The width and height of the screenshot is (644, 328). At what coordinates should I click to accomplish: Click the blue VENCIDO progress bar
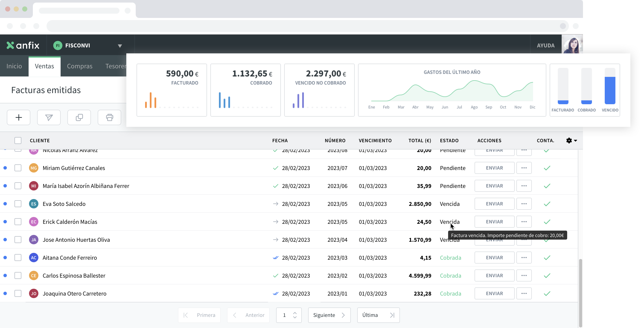point(610,90)
